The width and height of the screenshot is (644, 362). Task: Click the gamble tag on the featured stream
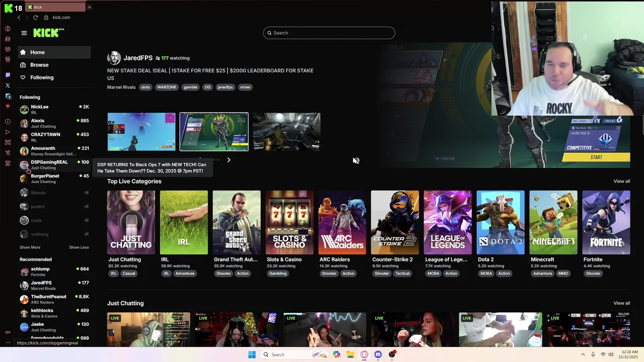(190, 87)
